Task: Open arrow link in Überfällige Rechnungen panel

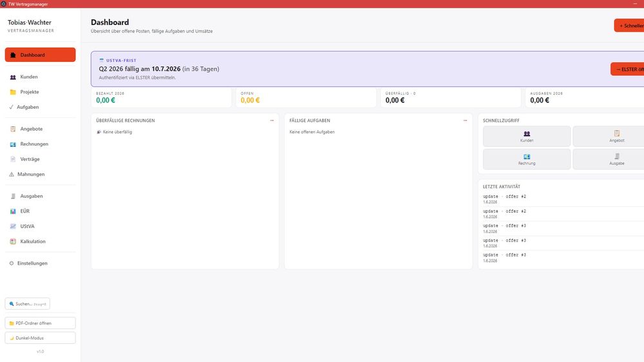Action: click(x=272, y=120)
